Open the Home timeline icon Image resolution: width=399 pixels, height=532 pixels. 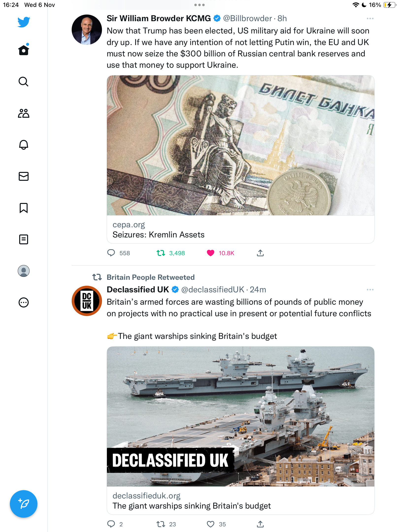tap(24, 50)
